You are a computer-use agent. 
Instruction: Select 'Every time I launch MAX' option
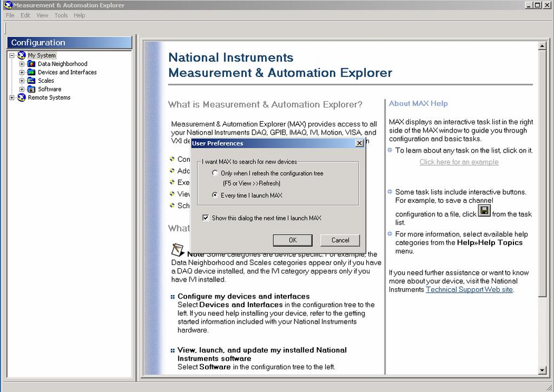(215, 195)
